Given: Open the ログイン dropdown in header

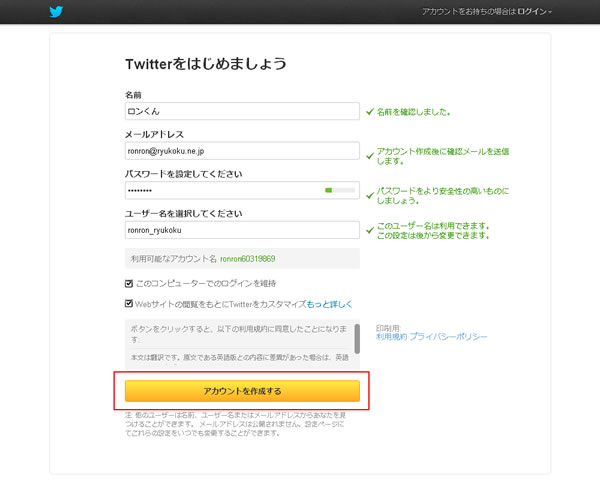Looking at the screenshot, I should click(535, 12).
